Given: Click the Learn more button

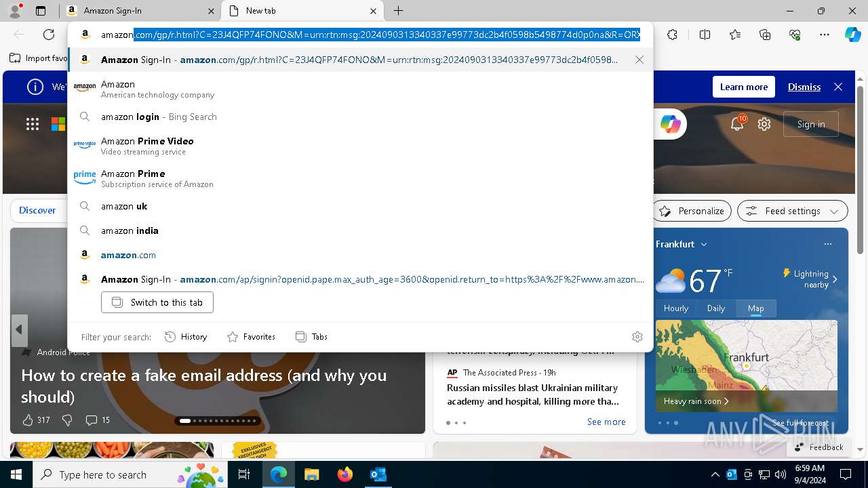Looking at the screenshot, I should [744, 87].
